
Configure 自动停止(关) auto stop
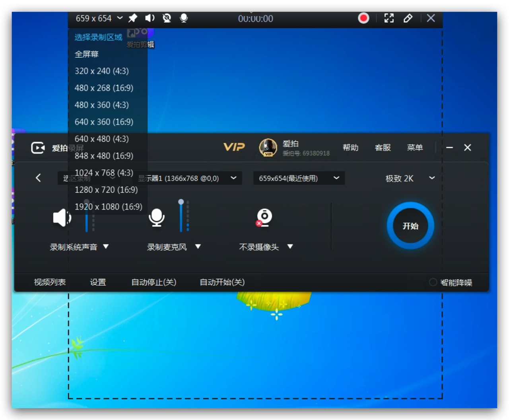(154, 282)
